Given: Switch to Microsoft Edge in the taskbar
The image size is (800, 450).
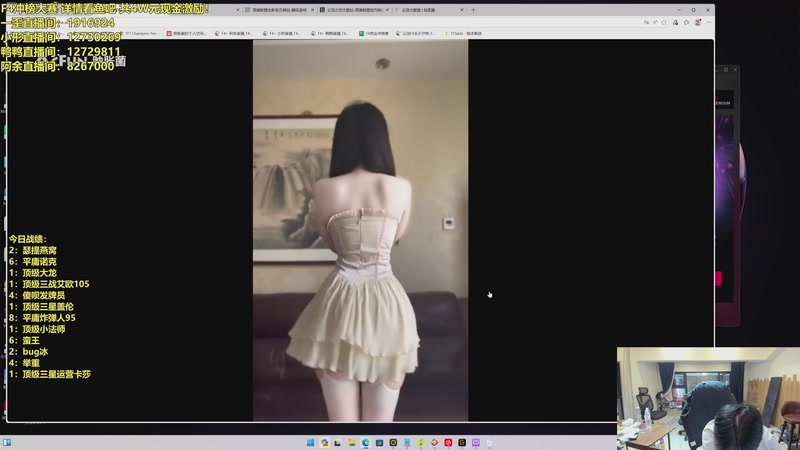Looking at the screenshot, I should [366, 443].
